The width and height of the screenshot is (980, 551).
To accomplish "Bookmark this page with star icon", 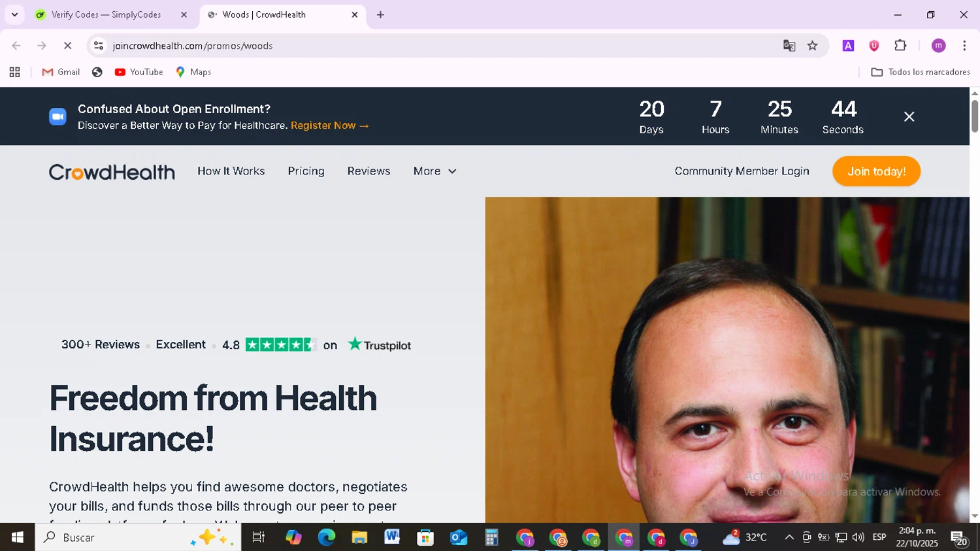I will [x=813, y=46].
